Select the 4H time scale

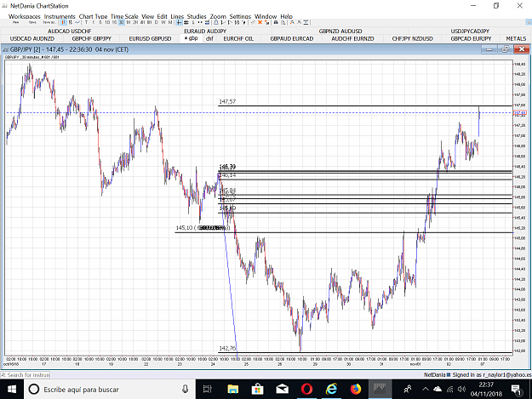(142, 22)
